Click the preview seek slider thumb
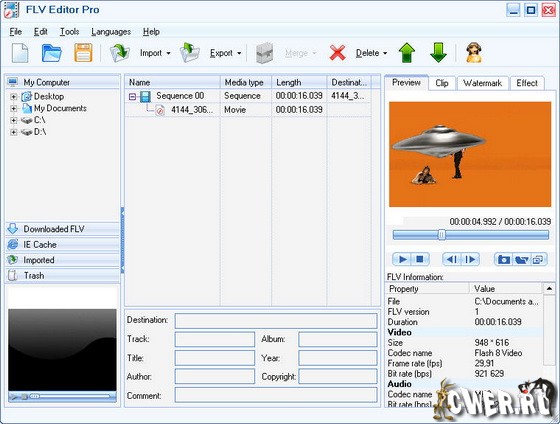Viewport: 560px width, 424px height. [x=442, y=235]
